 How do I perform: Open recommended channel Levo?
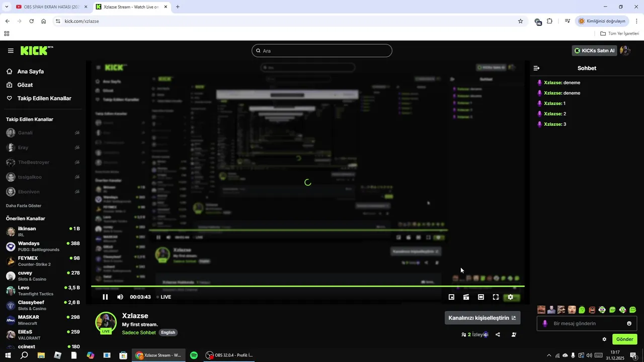click(43, 291)
